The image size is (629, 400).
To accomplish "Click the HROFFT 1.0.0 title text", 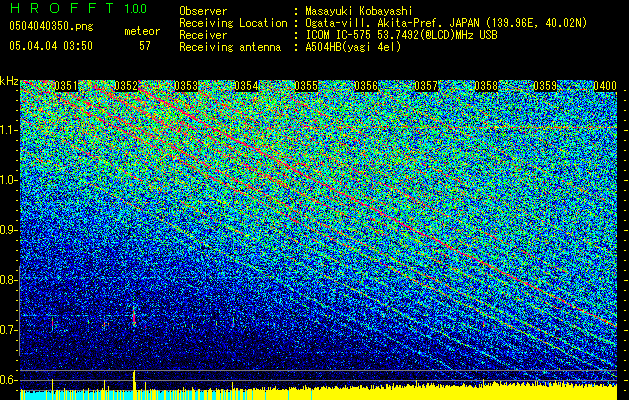I will pos(78,8).
